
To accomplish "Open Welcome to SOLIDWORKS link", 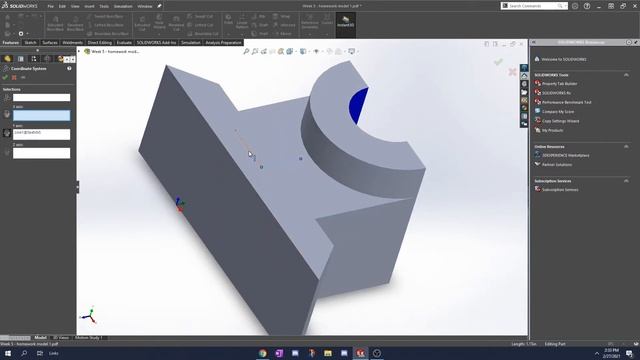I will pos(564,59).
